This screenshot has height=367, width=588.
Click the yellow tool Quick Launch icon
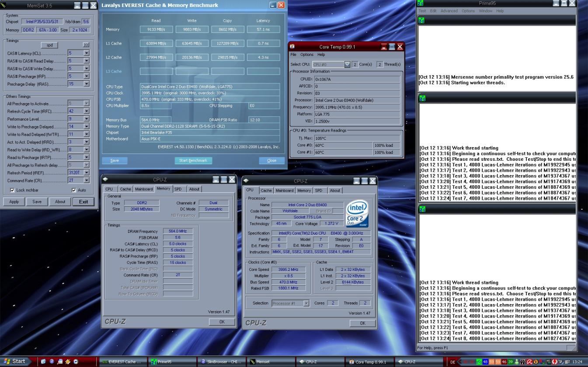pyautogui.click(x=68, y=361)
